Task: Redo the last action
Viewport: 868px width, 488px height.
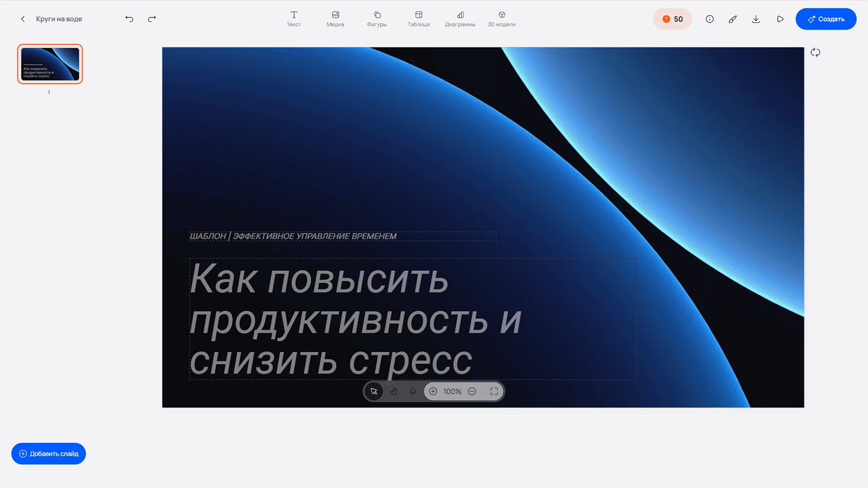Action: [x=152, y=19]
